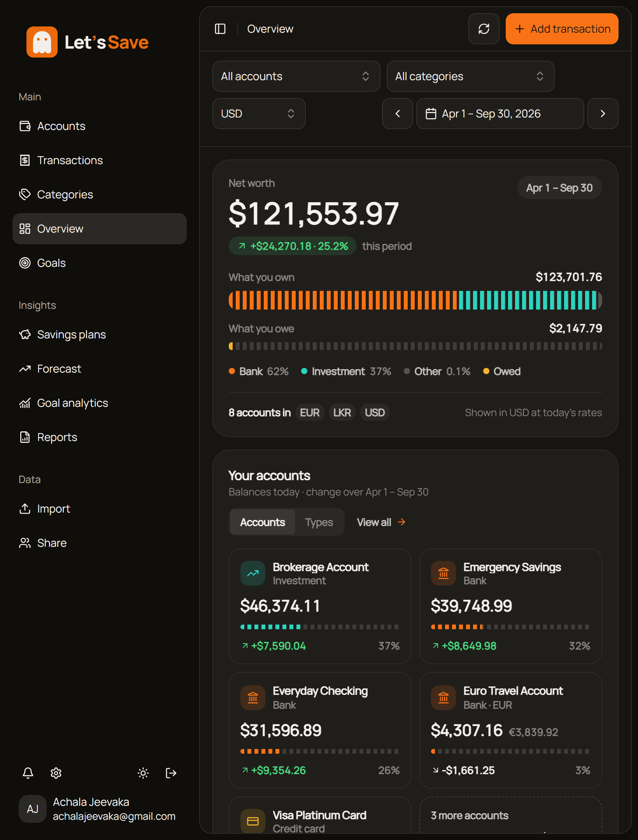Click the Add transaction button
638x840 pixels.
coord(562,29)
